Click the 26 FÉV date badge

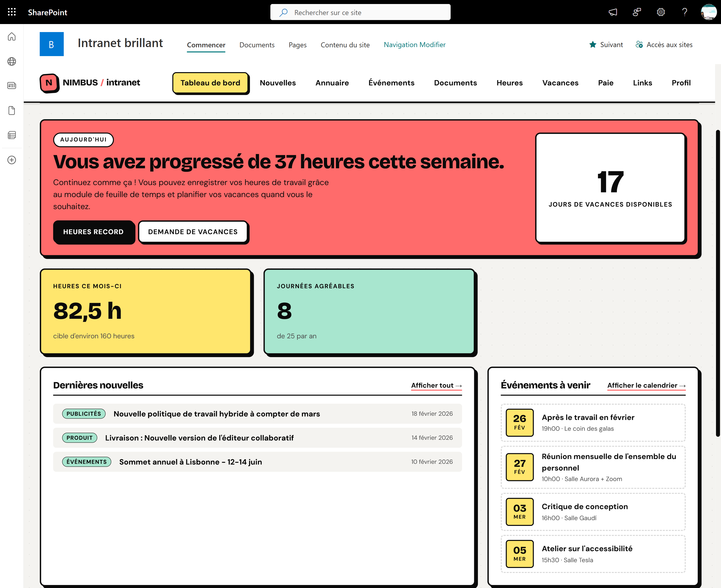pos(519,422)
